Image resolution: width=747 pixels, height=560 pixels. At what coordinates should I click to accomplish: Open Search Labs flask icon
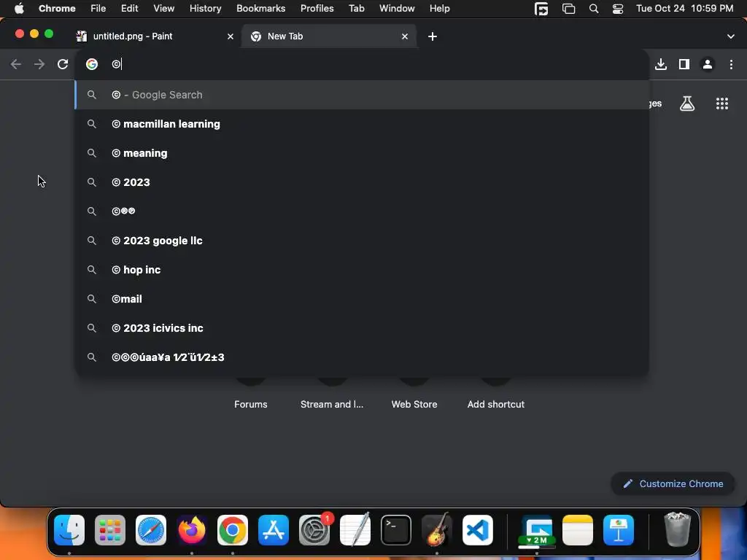[687, 104]
